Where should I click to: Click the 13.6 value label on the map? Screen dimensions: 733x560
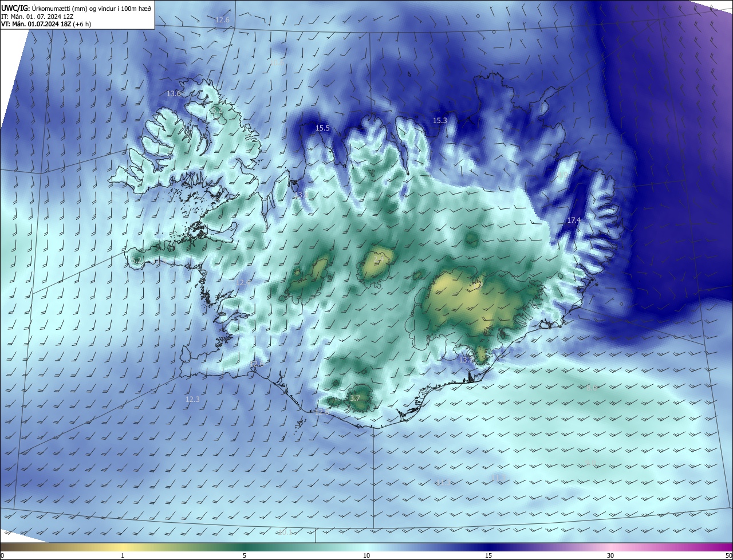174,93
